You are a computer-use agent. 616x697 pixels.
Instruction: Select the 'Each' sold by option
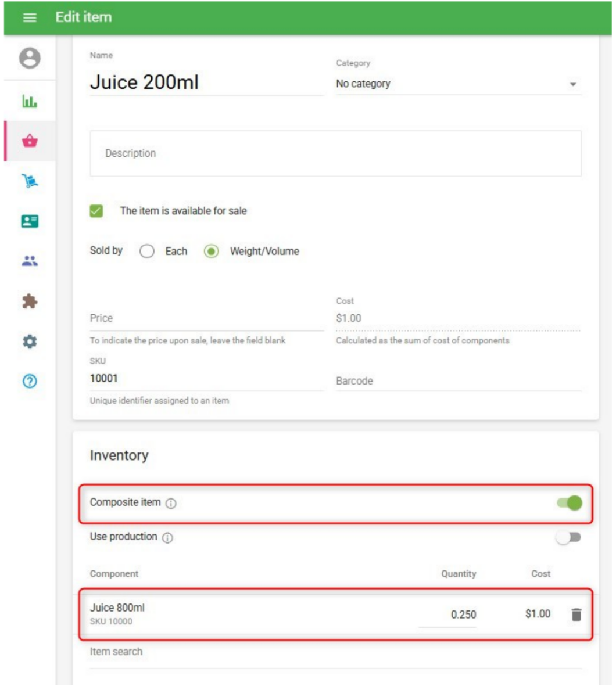click(x=148, y=252)
